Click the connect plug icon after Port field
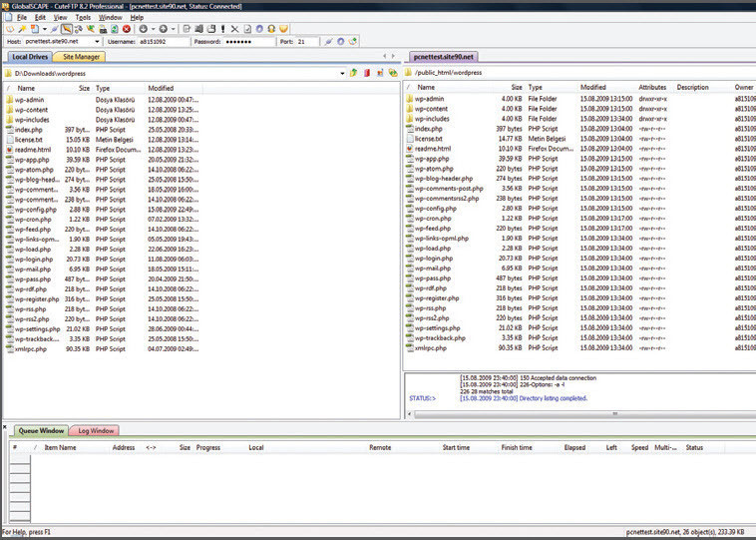The height and width of the screenshot is (540, 756). [x=328, y=42]
